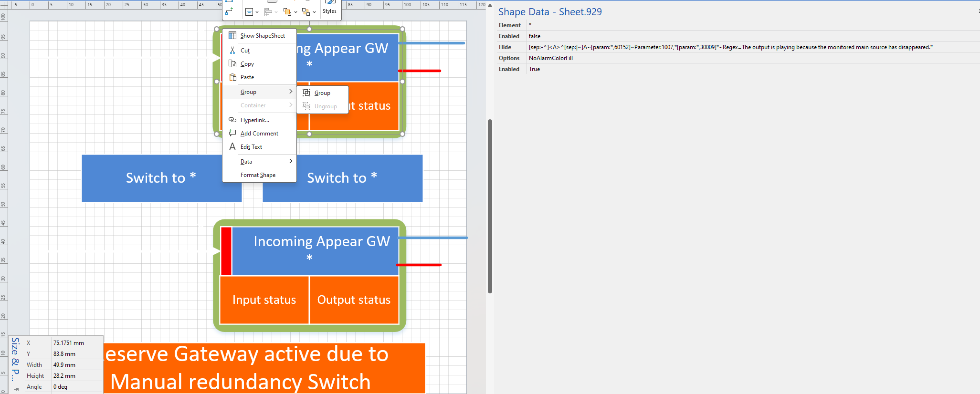
Task: Click the Show ShapeSheet icon
Action: pyautogui.click(x=232, y=36)
